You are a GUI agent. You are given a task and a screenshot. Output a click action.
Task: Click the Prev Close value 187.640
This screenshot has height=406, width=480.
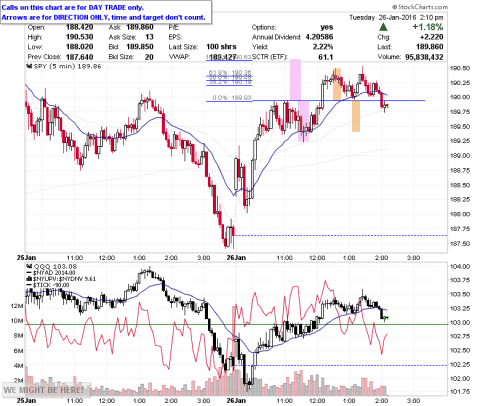(79, 57)
